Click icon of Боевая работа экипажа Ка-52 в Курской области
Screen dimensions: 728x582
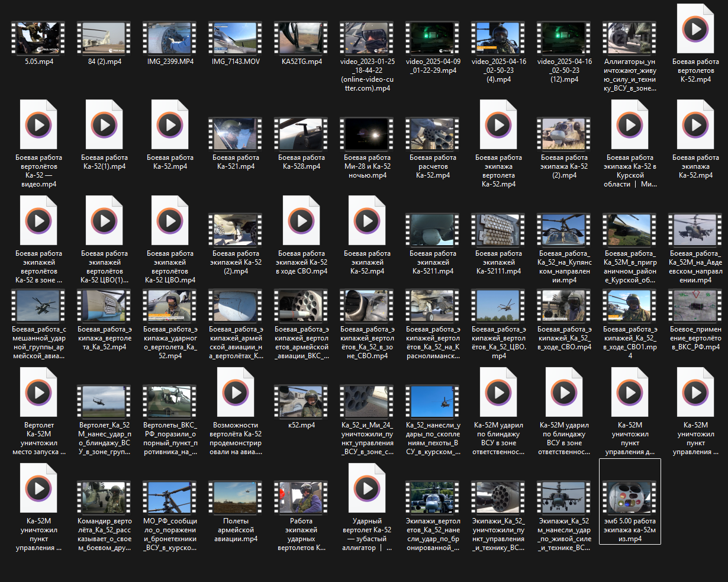tap(630, 125)
